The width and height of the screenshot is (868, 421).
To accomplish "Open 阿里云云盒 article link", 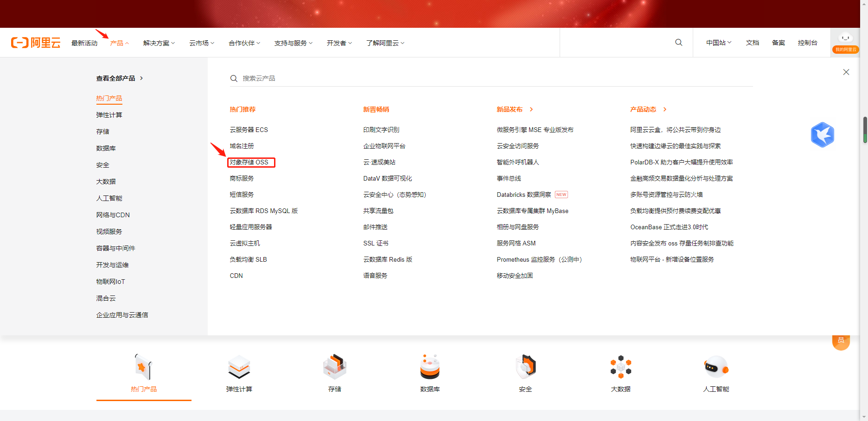I will [676, 130].
